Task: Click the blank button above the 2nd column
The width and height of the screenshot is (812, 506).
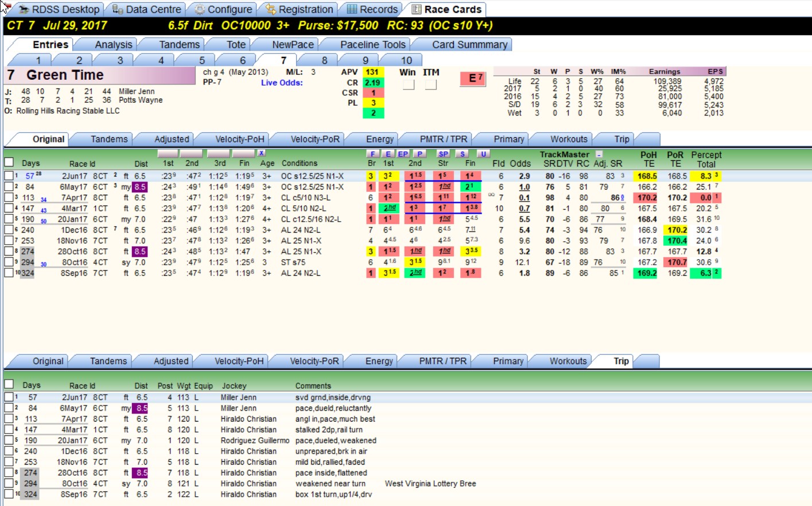Action: 191,153
